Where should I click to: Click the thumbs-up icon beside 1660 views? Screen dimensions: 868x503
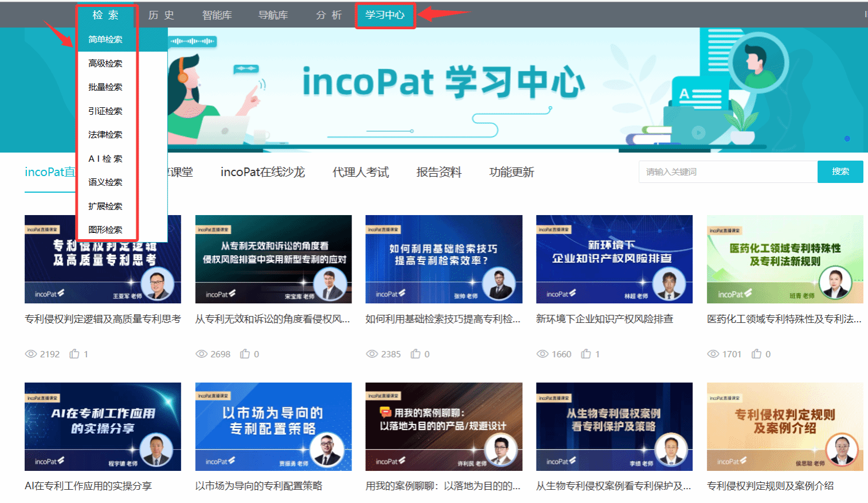(586, 354)
